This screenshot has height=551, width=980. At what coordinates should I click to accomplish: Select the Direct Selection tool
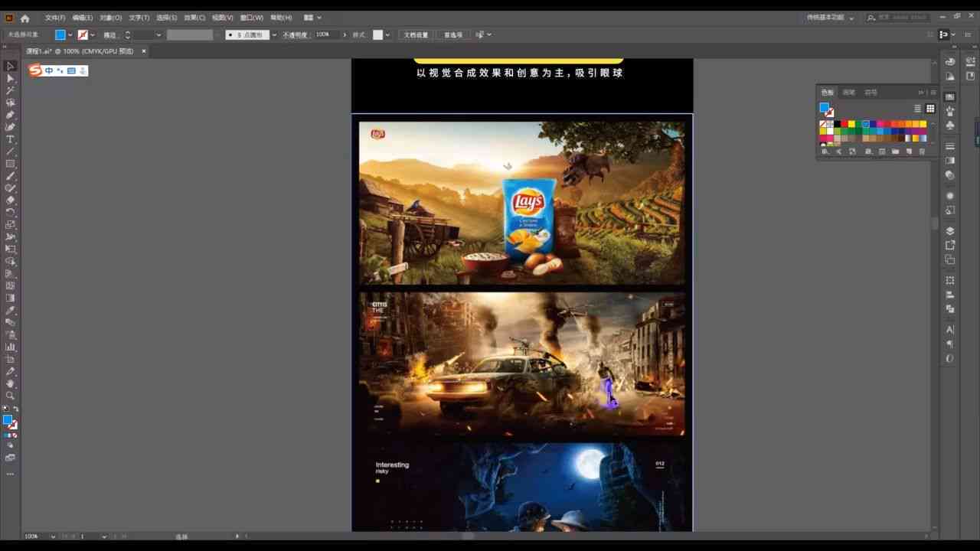tap(11, 78)
